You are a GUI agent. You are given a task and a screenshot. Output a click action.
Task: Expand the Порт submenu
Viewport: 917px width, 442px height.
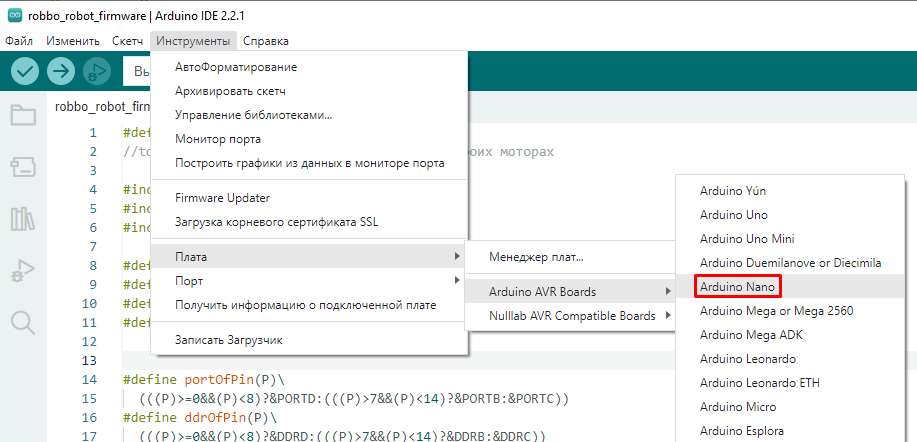point(309,281)
